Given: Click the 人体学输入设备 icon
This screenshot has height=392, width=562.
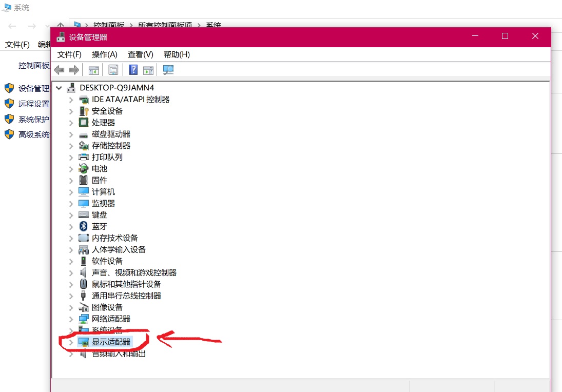Looking at the screenshot, I should [x=84, y=249].
